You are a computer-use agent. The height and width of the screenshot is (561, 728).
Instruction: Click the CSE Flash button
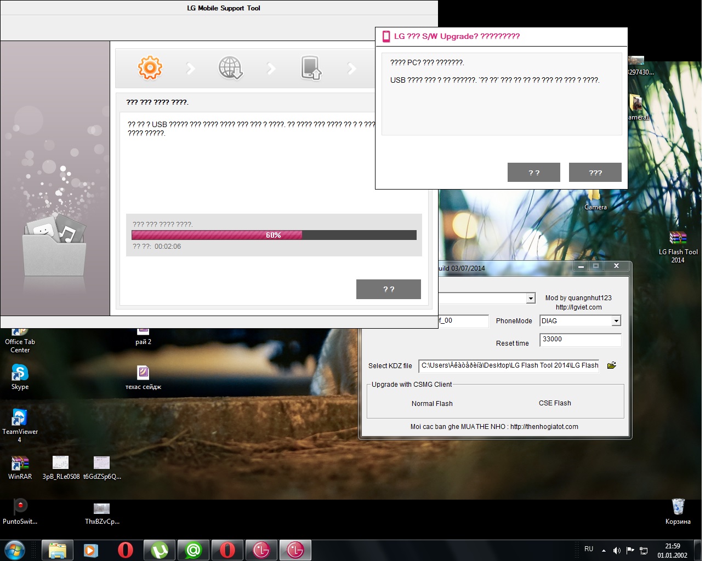[555, 403]
